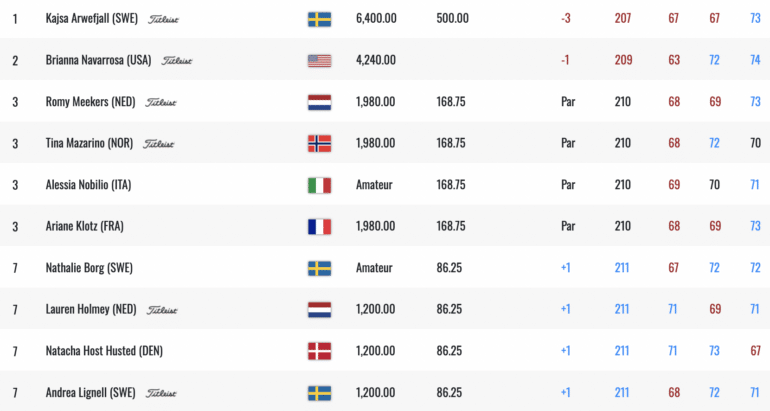Click Brianna Navarrosa's first round score 63
Screen dimensions: 770x411
point(673,60)
